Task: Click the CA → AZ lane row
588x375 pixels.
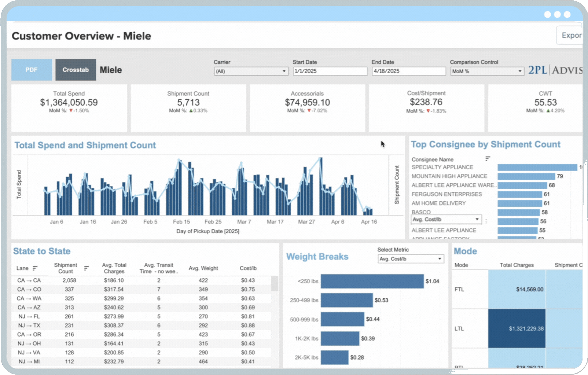Action: (142, 308)
